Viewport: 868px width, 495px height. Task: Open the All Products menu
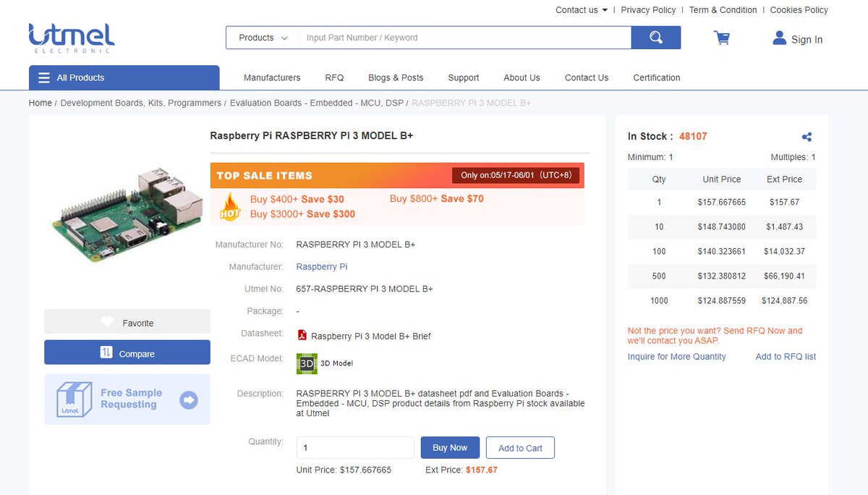tap(124, 77)
